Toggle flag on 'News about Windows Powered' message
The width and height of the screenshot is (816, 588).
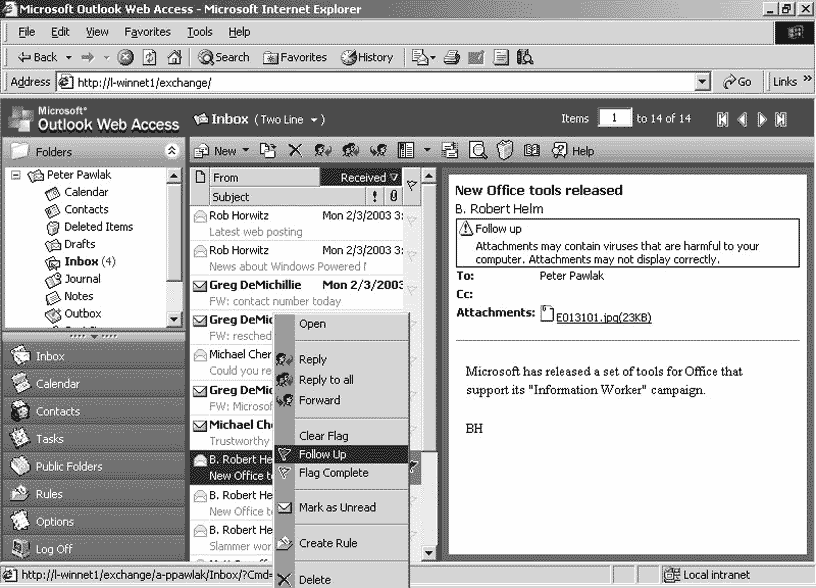[x=411, y=255]
